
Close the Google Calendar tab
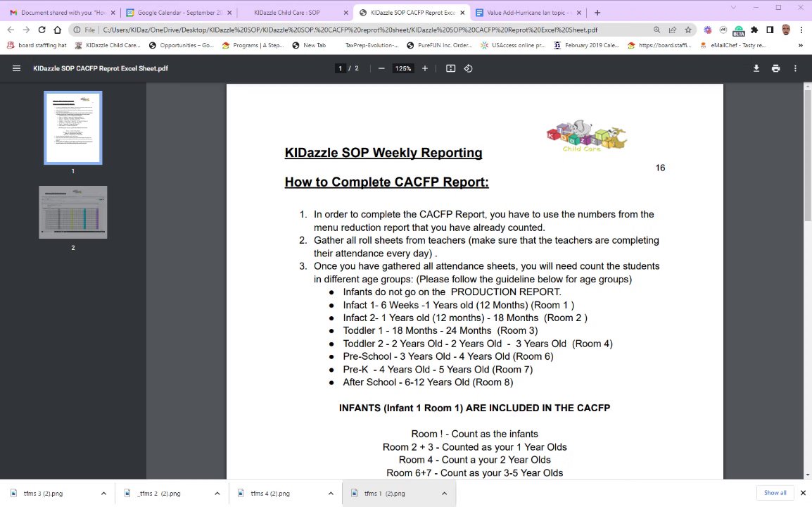pos(229,13)
